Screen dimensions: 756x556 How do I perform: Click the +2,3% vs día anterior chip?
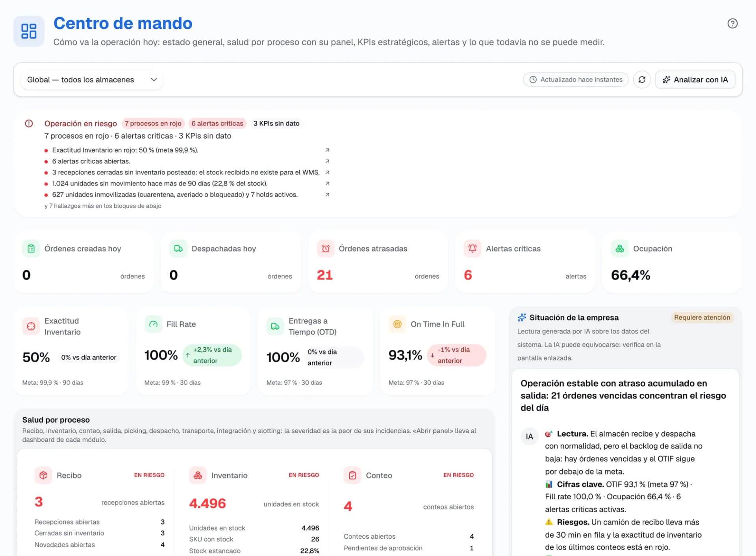pyautogui.click(x=212, y=355)
